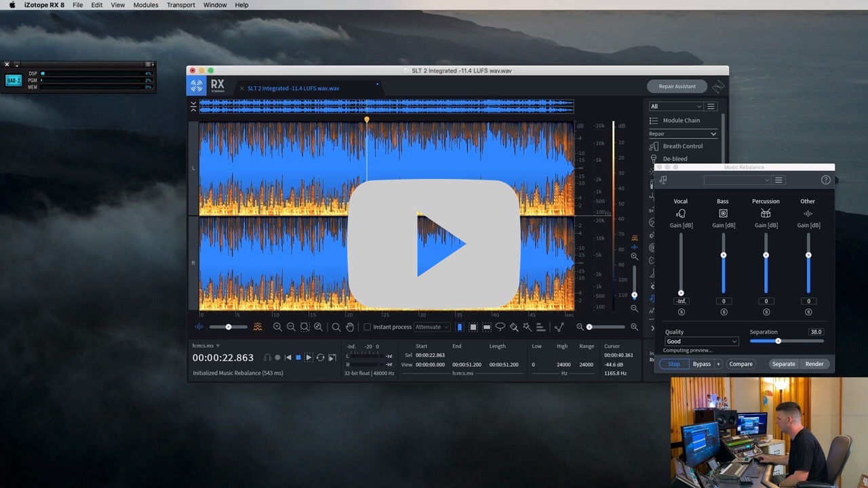This screenshot has width=868, height=488.
Task: Click the Vocal gain value field -Inf.
Action: (681, 301)
